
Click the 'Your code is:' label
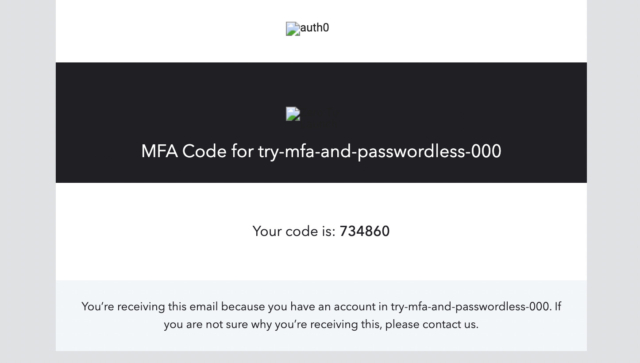click(x=294, y=232)
